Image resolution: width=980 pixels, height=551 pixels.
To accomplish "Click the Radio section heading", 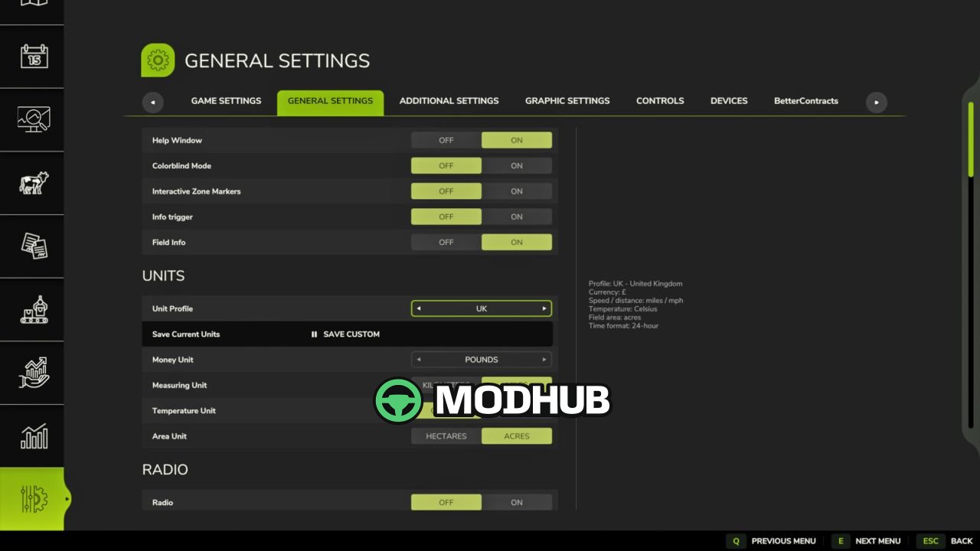I will 165,470.
